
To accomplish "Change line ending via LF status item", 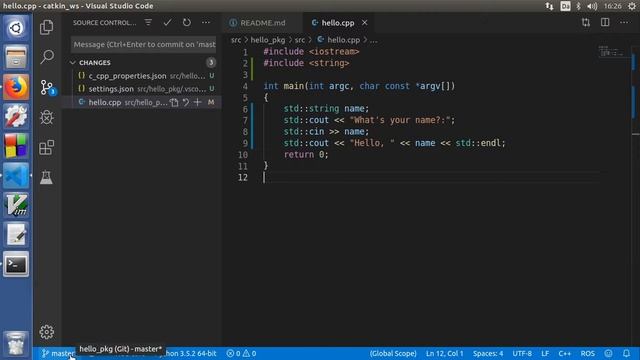I will (545, 353).
